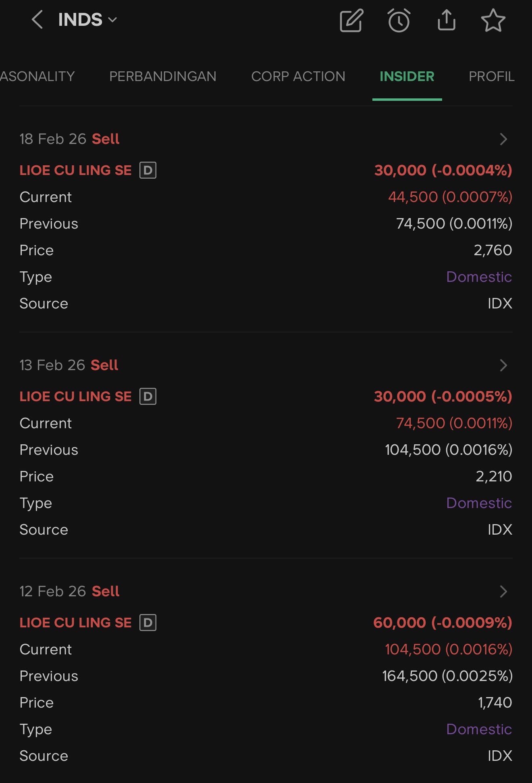Expand the 13 Feb 26 Sell transaction
532x783 pixels.
503,365
